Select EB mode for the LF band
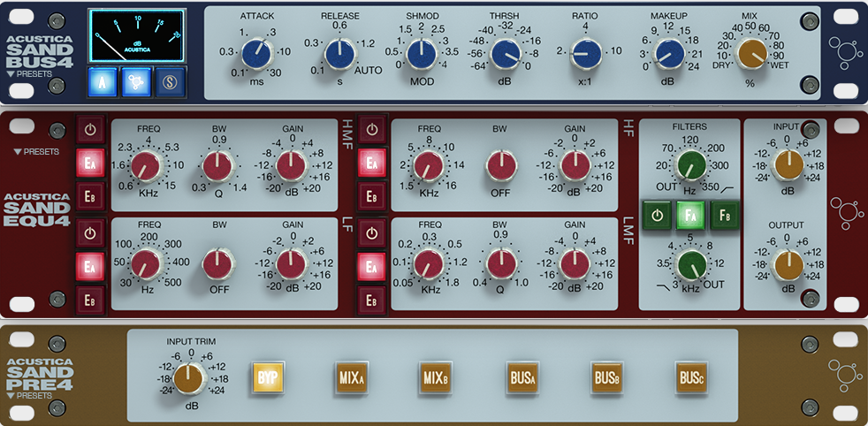This screenshot has width=868, height=426. 90,300
